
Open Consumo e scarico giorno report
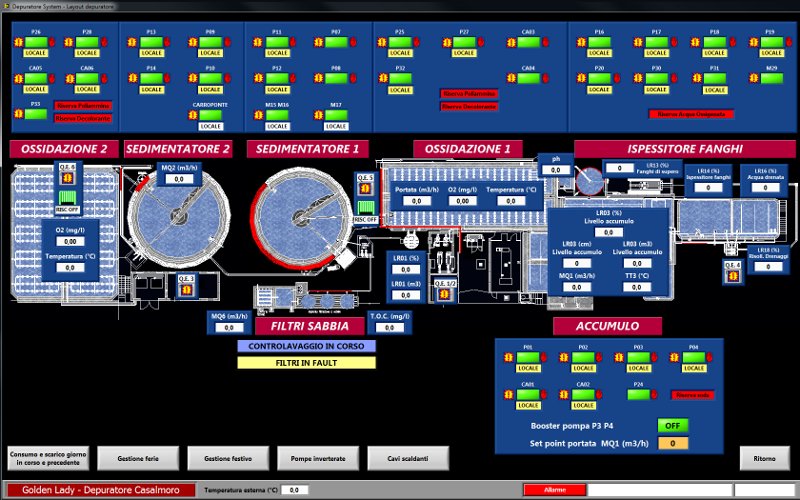48,458
